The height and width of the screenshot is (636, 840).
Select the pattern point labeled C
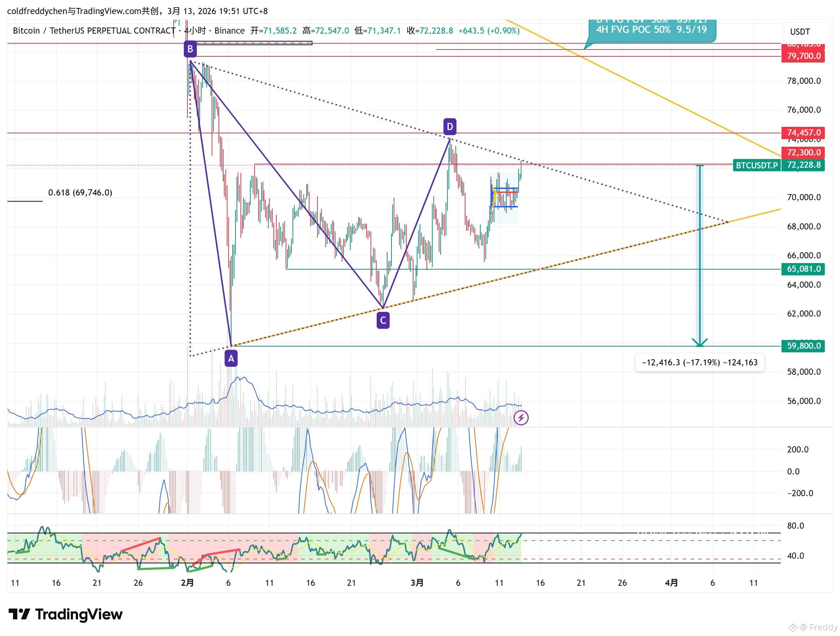pos(383,320)
